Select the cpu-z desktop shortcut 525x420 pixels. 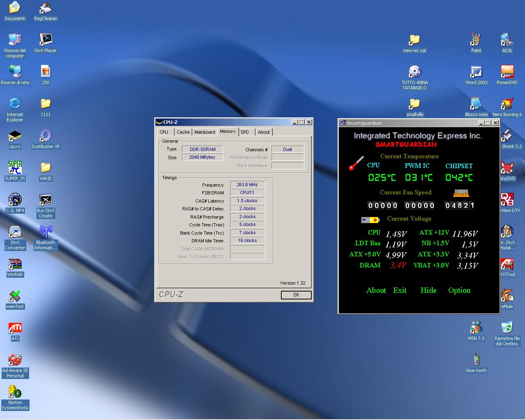[x=15, y=139]
